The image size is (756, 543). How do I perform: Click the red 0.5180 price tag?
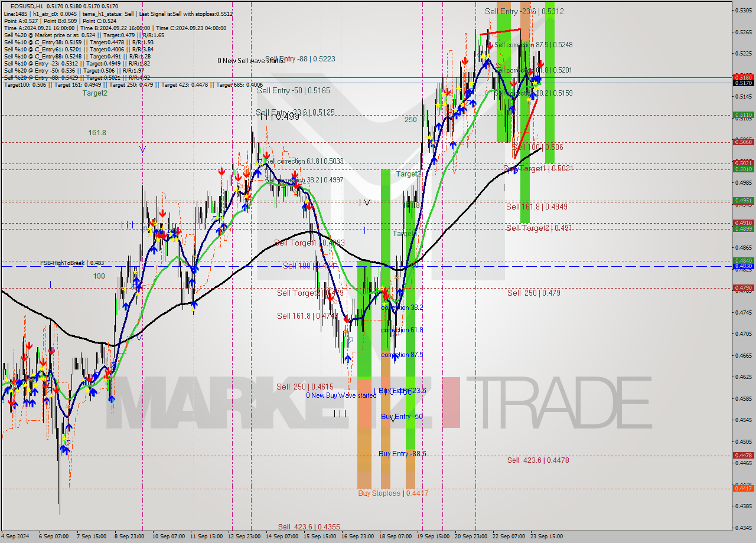742,77
